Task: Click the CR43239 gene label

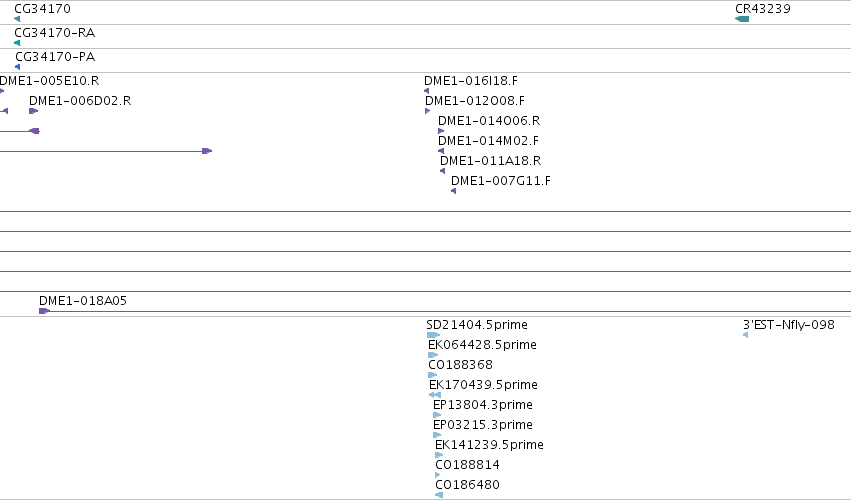Action: pos(763,9)
